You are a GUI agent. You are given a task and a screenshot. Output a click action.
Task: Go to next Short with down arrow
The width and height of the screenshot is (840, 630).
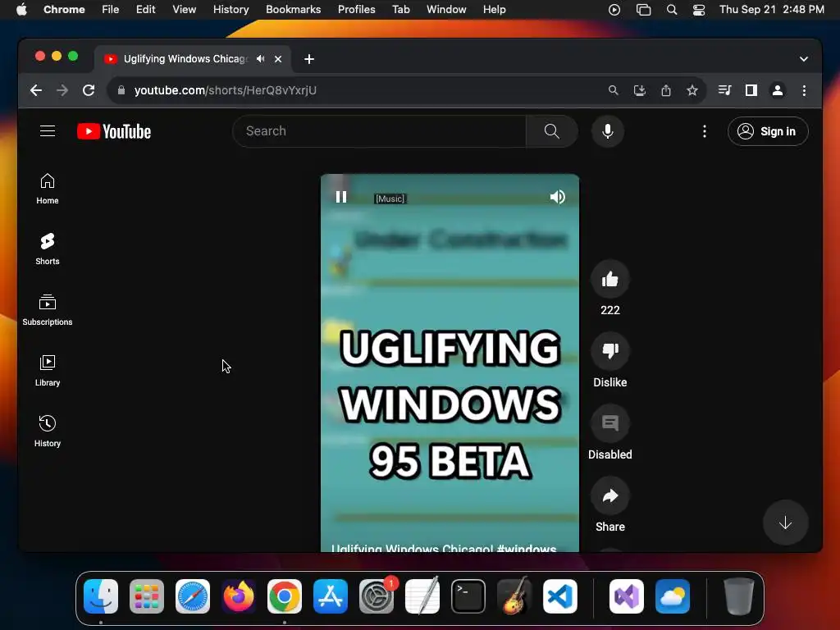pyautogui.click(x=785, y=523)
